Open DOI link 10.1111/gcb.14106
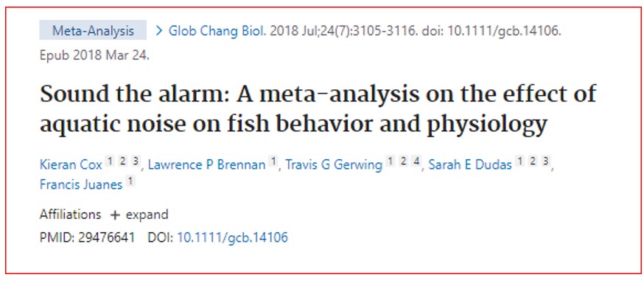644x283 pixels. point(232,237)
